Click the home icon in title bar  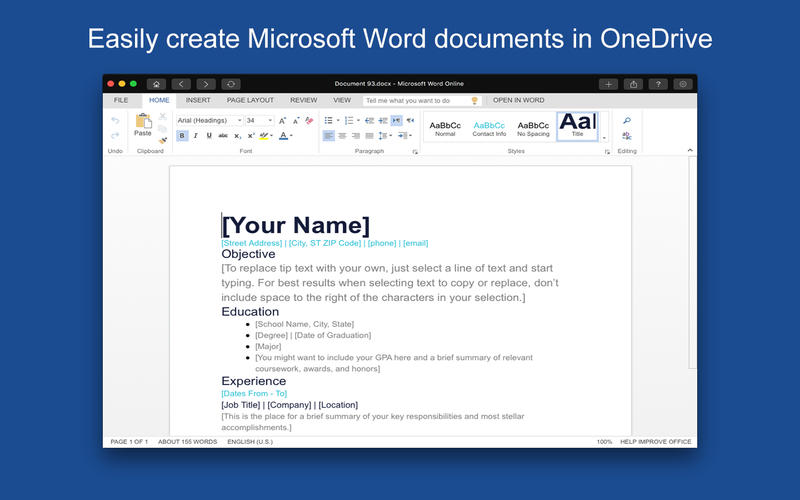pyautogui.click(x=156, y=84)
